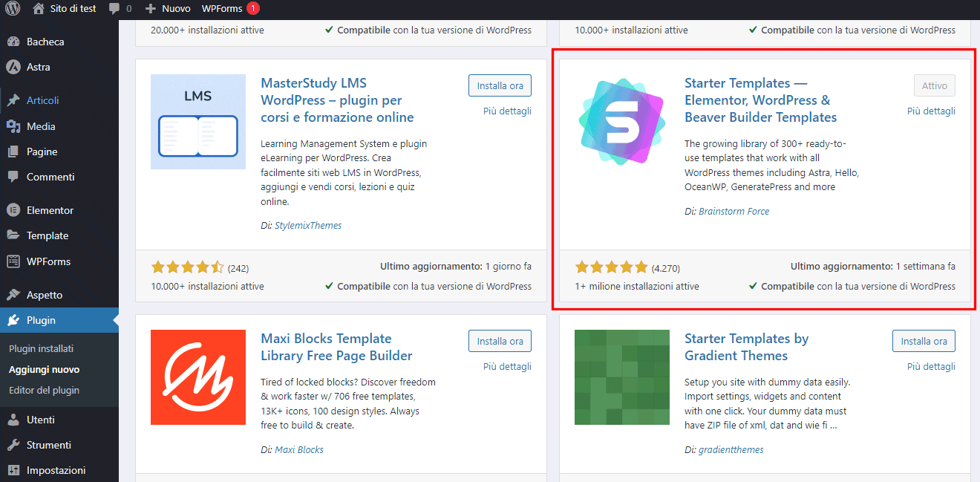The height and width of the screenshot is (482, 980).
Task: Click the Strumenti wrench icon in sidebar
Action: coord(13,445)
